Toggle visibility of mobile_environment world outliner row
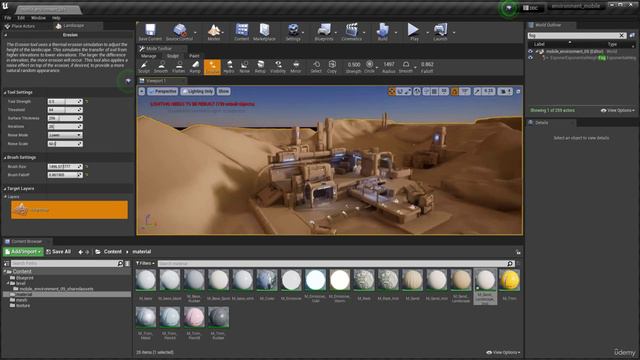The height and width of the screenshot is (360, 640). click(531, 51)
